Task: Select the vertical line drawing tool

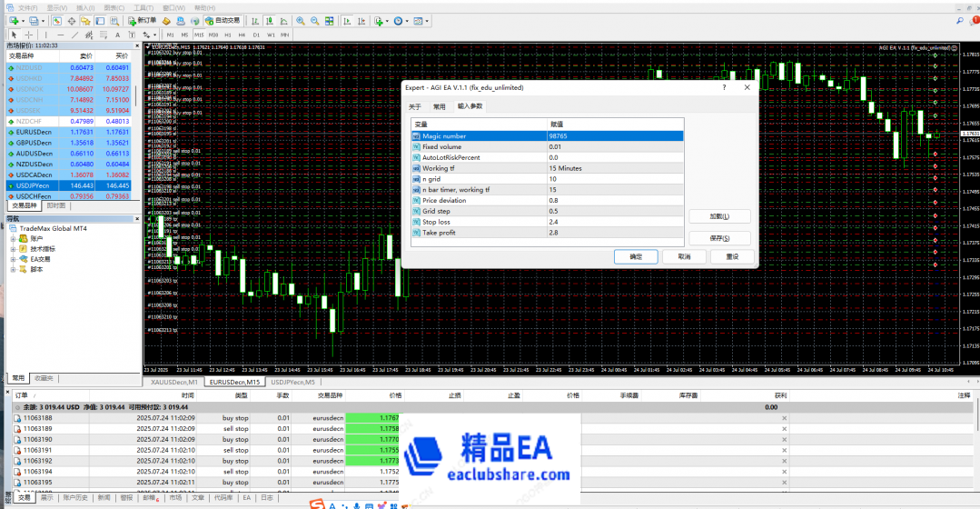Action: coord(45,35)
